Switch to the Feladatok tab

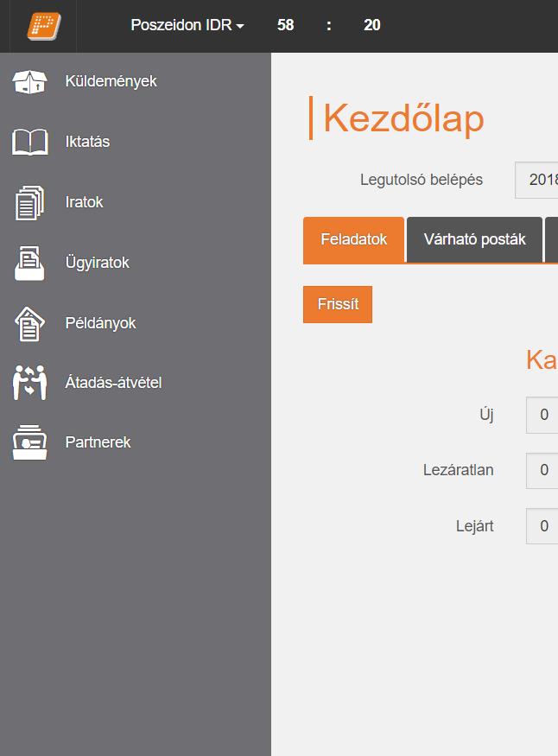[x=353, y=239]
